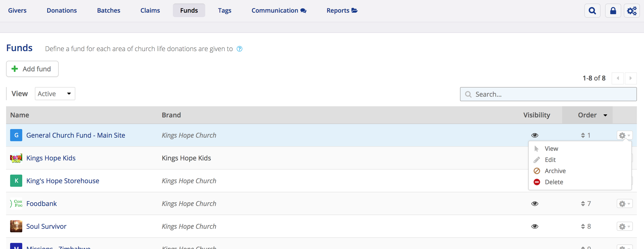Open the Communication tab
Screen dimensions: 644x249
[x=279, y=10]
